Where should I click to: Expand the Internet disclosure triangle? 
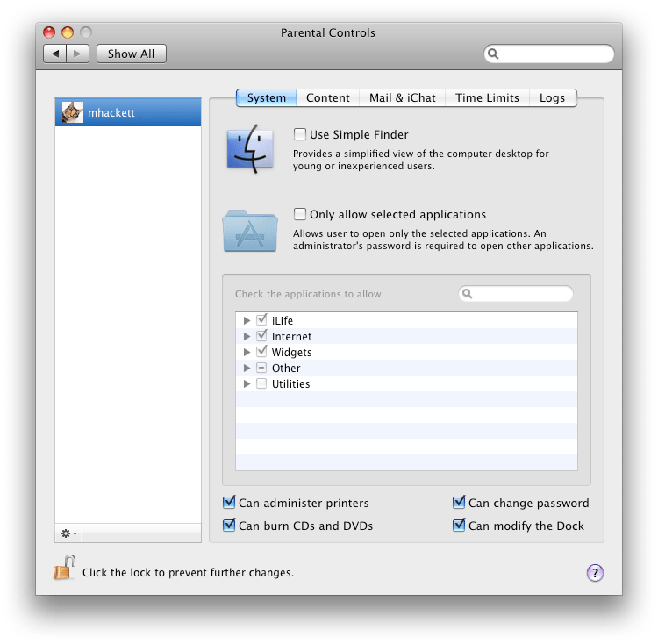point(247,336)
